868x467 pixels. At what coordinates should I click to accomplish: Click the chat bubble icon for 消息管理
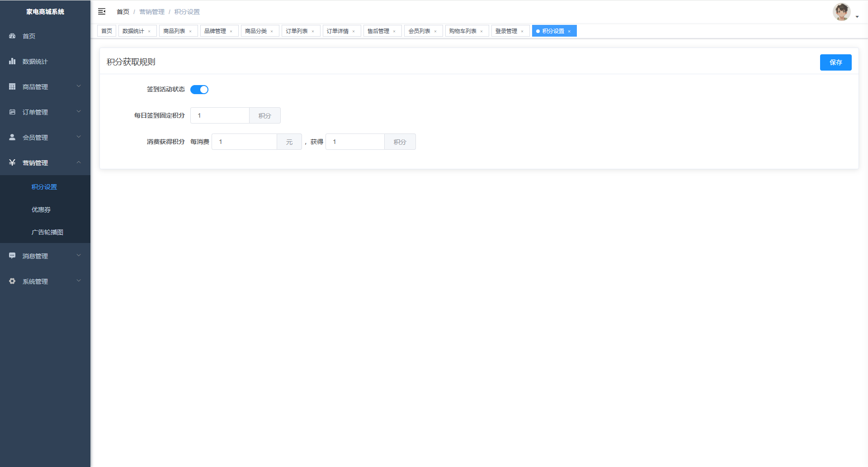click(12, 256)
